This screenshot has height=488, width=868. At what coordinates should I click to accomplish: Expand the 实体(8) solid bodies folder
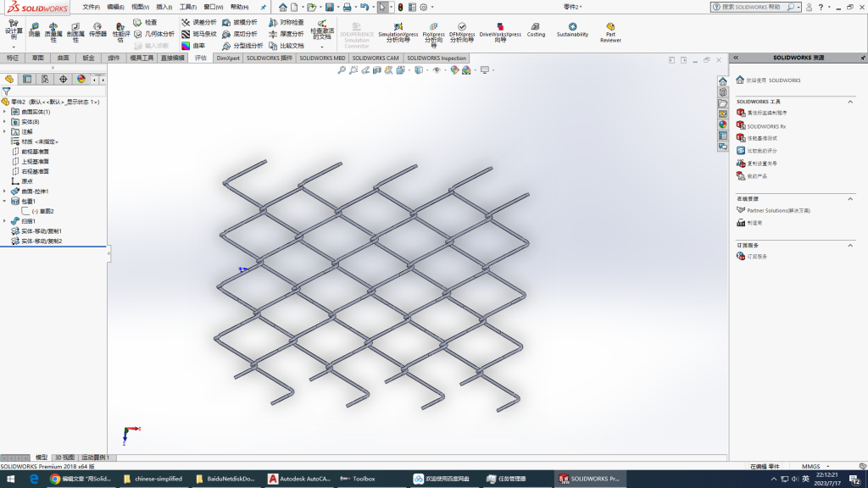click(5, 121)
